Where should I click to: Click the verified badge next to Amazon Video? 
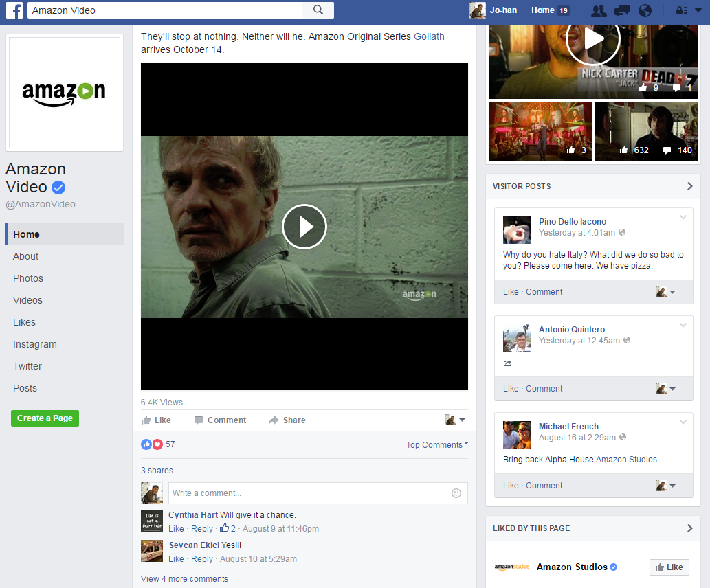[58, 187]
